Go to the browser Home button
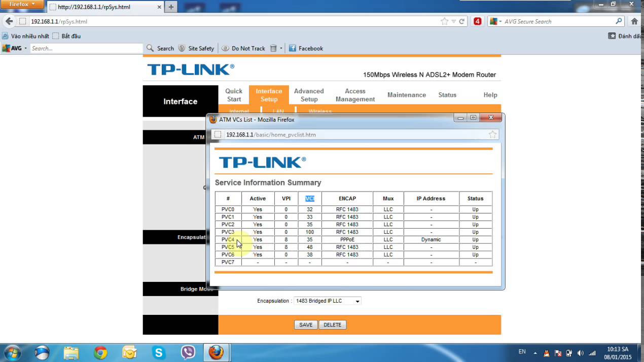Viewport: 644px width, 362px height. [x=634, y=21]
